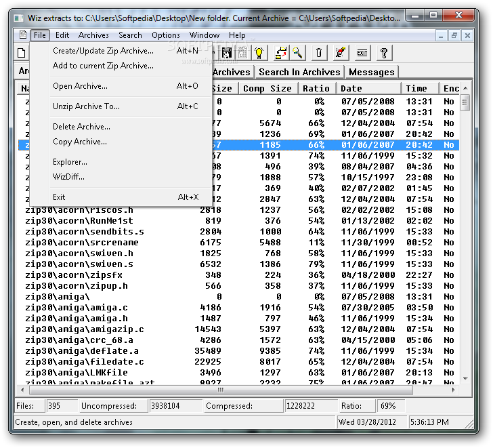
Task: Sort by the Time column header
Action: [420, 88]
